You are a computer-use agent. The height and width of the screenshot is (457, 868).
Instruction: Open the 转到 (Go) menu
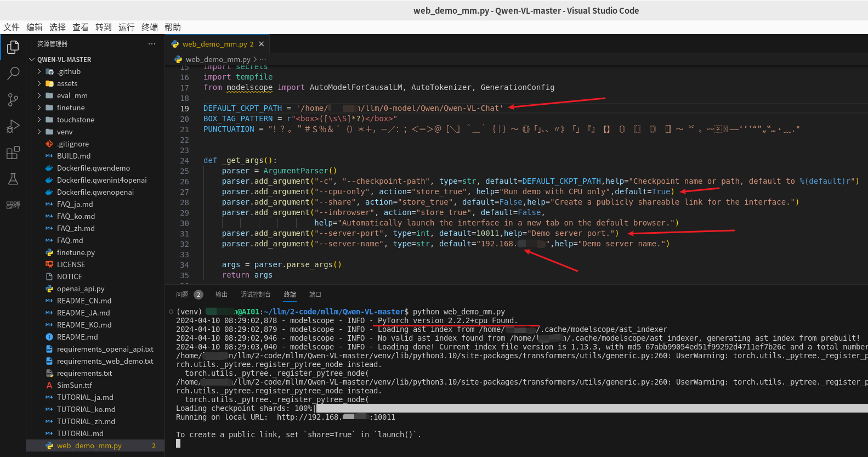click(x=104, y=27)
